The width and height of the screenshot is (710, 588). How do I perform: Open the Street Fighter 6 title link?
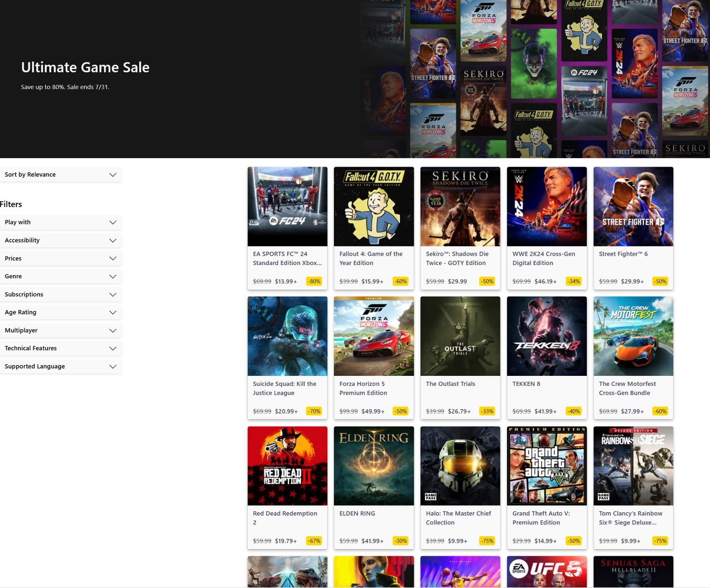coord(623,254)
